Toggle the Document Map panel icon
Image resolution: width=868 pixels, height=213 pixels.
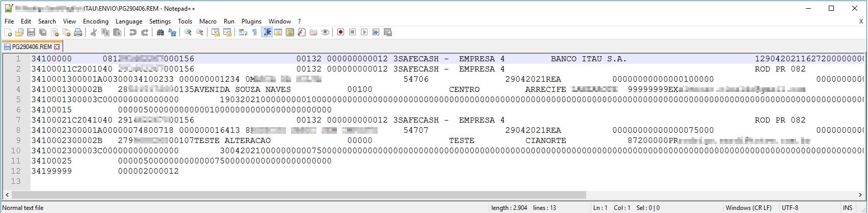coord(290,32)
